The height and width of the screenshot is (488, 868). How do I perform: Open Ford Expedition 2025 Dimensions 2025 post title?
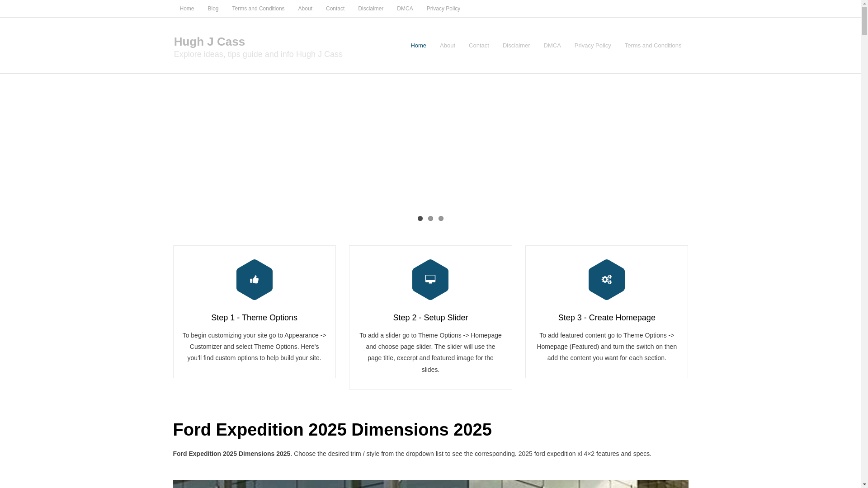pyautogui.click(x=332, y=430)
